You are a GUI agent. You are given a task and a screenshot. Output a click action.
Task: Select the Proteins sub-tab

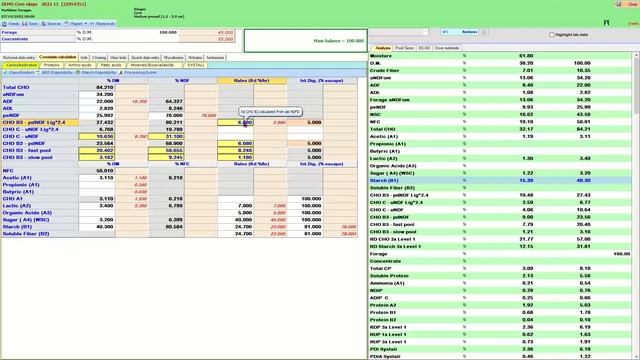click(x=52, y=65)
